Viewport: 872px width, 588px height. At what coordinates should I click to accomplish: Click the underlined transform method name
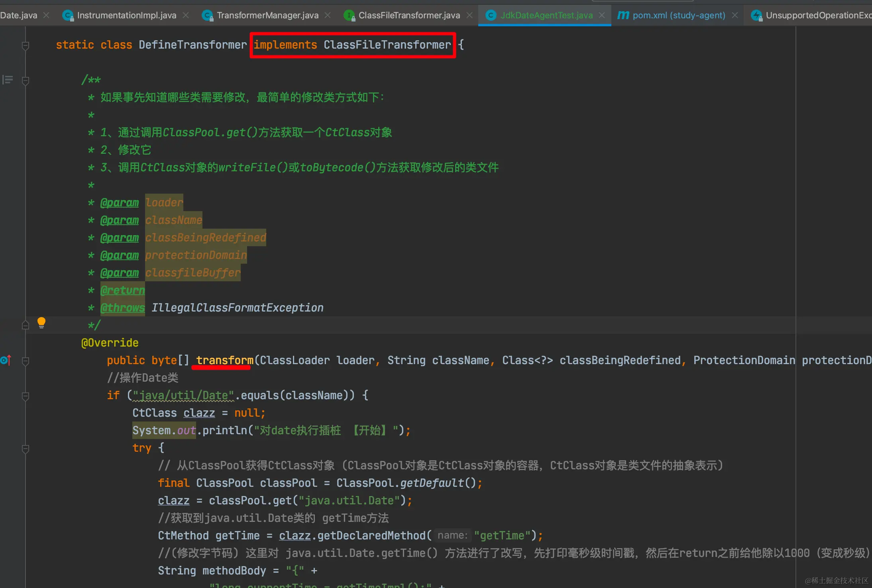(224, 361)
